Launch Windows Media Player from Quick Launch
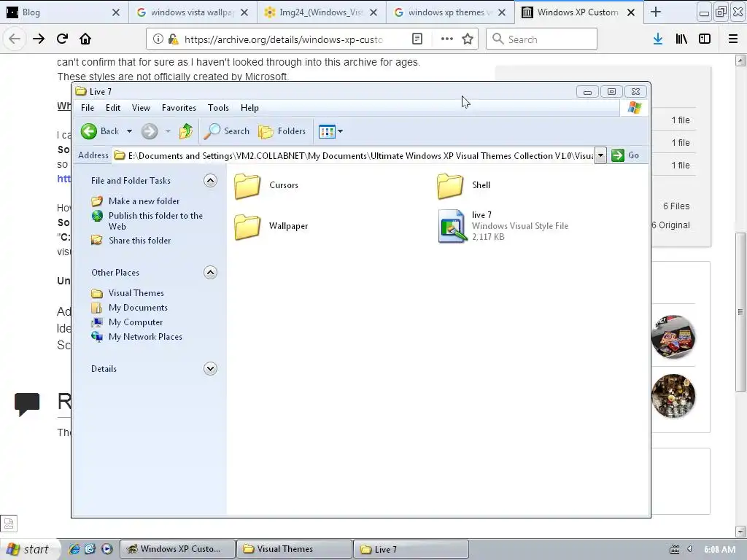747x560 pixels. (x=107, y=549)
